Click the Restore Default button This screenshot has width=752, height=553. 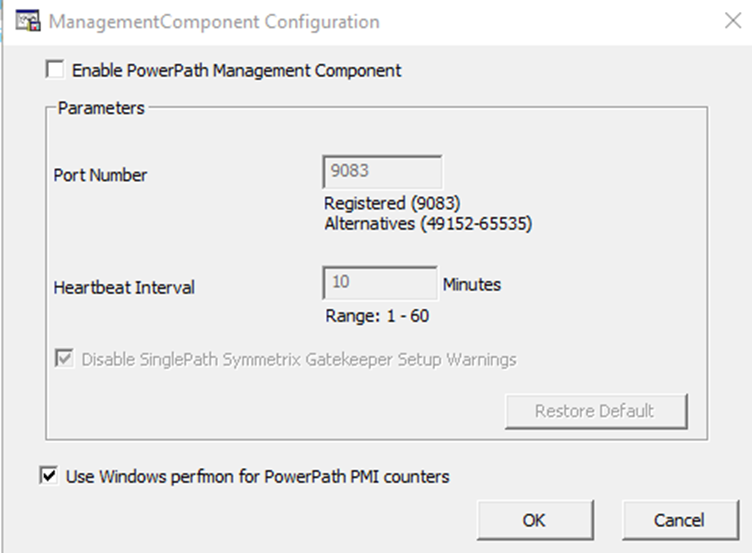(596, 411)
